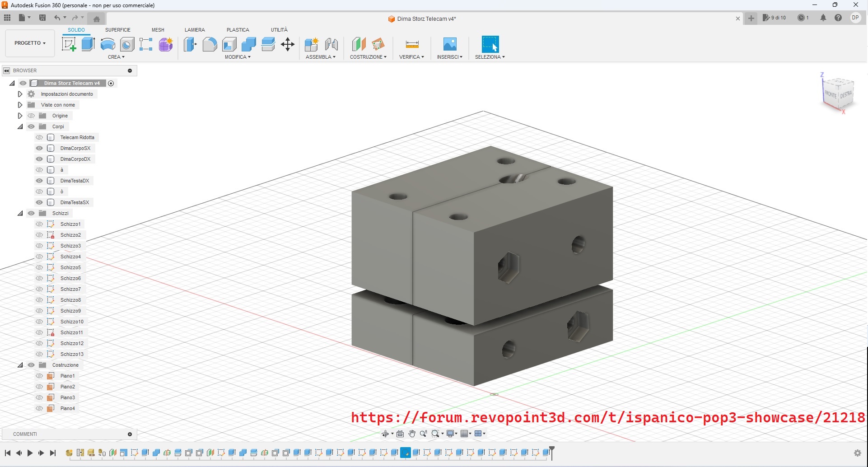Hide the DimaTestaSX body
This screenshot has width=868, height=467.
[39, 202]
